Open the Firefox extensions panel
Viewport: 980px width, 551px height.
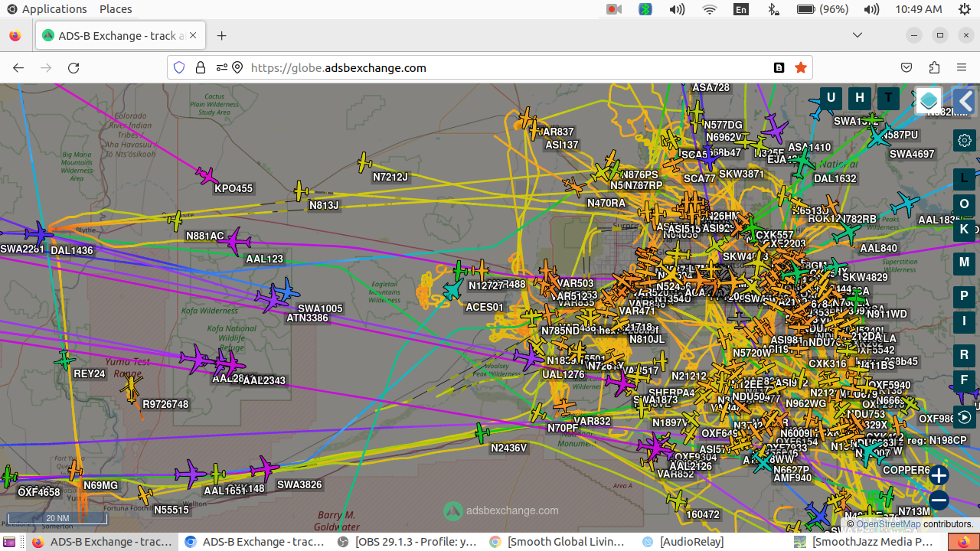[x=934, y=67]
